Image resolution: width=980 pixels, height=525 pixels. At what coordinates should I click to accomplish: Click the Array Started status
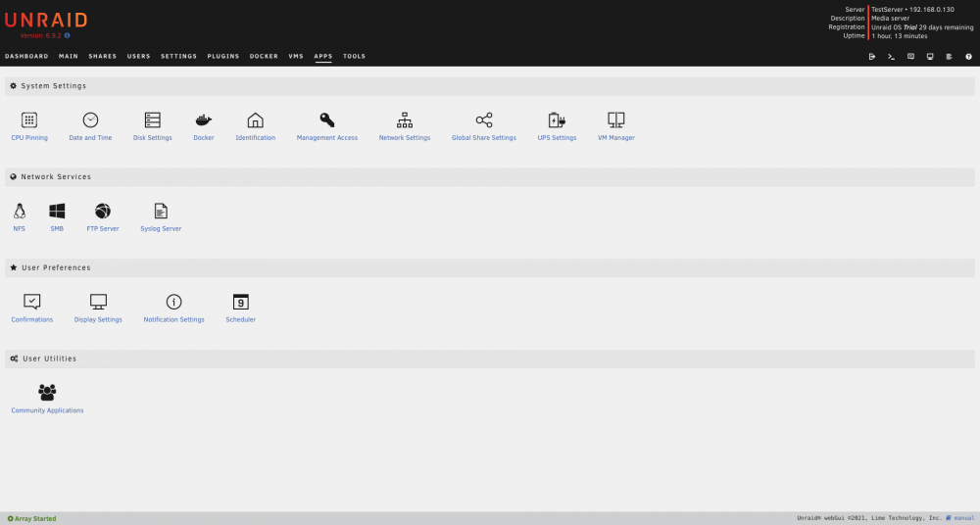click(x=32, y=519)
